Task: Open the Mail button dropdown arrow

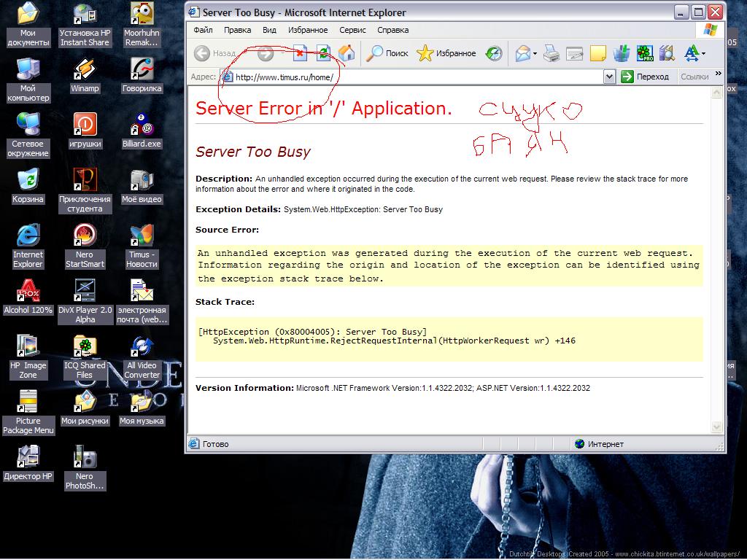Action: tap(535, 53)
